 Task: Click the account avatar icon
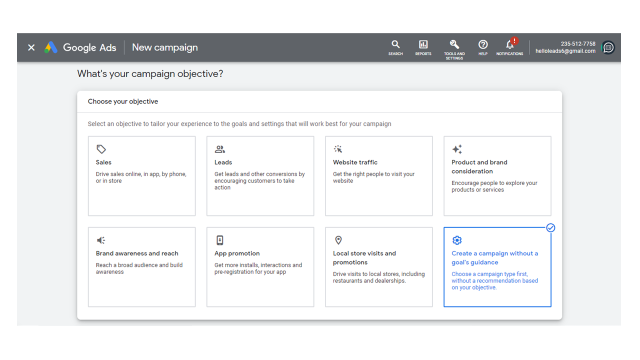point(608,47)
